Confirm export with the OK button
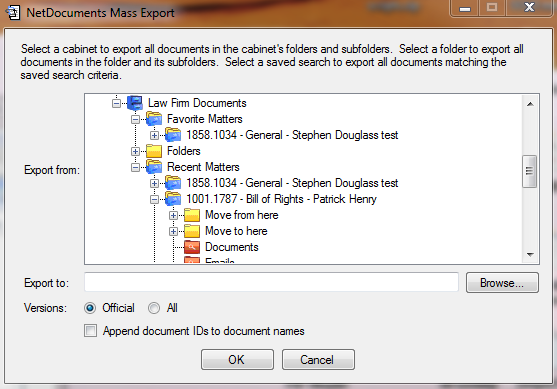Screen dimensions: 557x389 237,360
